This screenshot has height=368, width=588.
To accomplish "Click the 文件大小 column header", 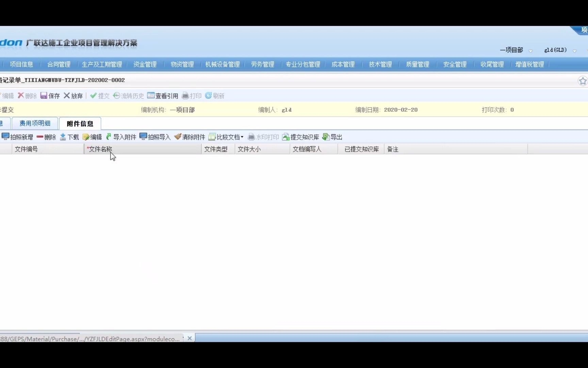I will [262, 149].
